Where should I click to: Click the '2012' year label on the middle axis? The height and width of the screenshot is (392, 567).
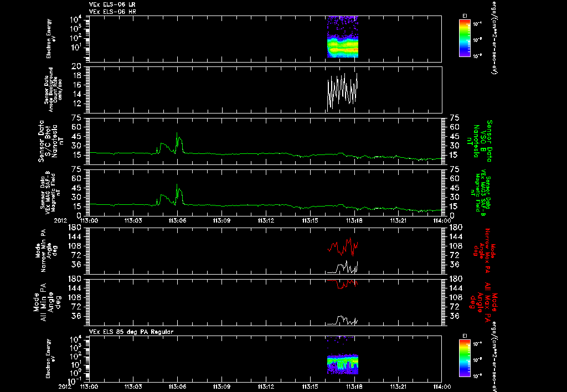[60, 220]
